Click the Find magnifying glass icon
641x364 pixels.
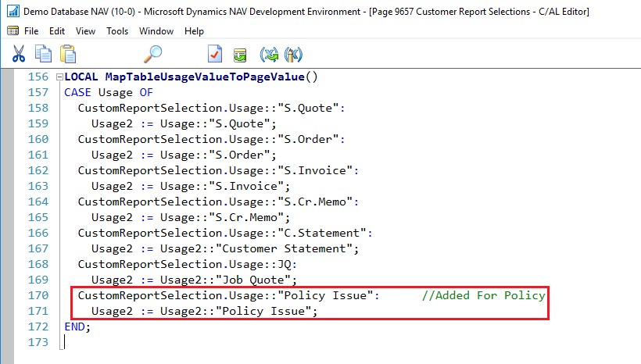tap(153, 54)
